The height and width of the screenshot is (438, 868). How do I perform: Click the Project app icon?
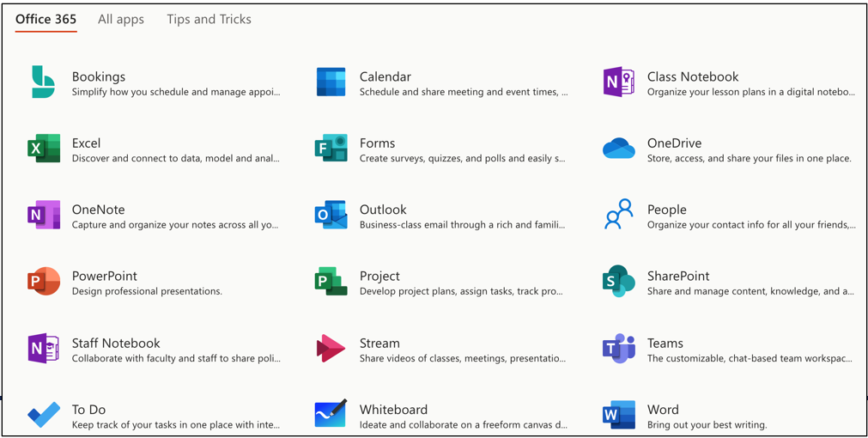coord(331,282)
